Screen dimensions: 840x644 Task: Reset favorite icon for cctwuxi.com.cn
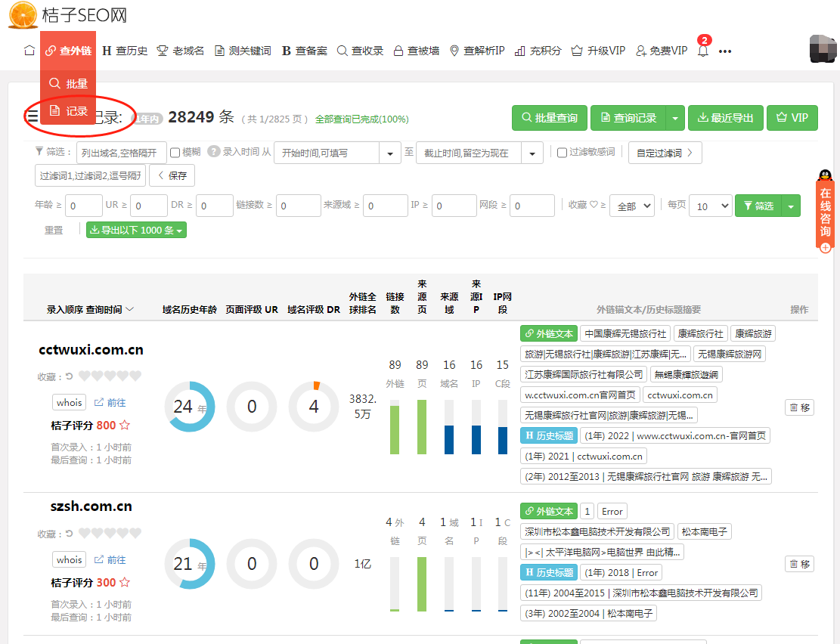tap(70, 376)
